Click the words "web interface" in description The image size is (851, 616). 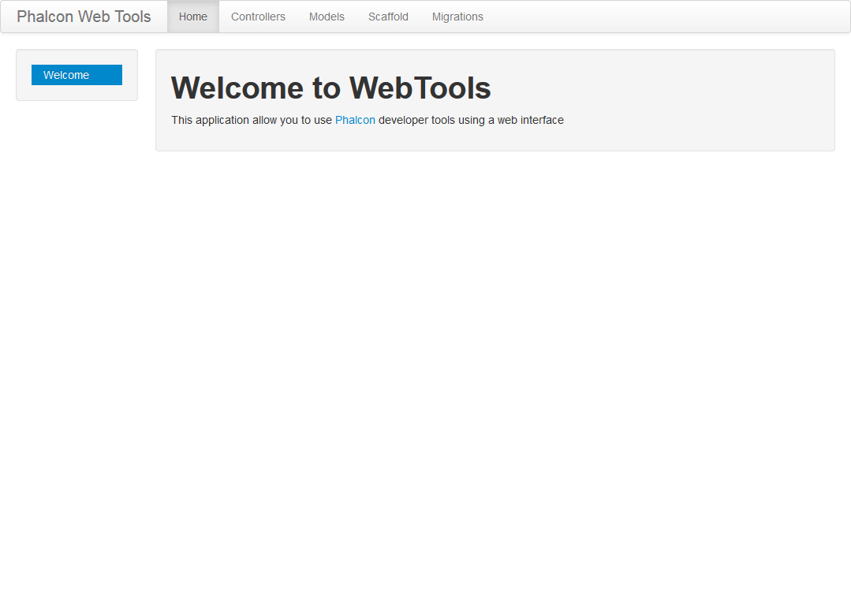[x=530, y=120]
